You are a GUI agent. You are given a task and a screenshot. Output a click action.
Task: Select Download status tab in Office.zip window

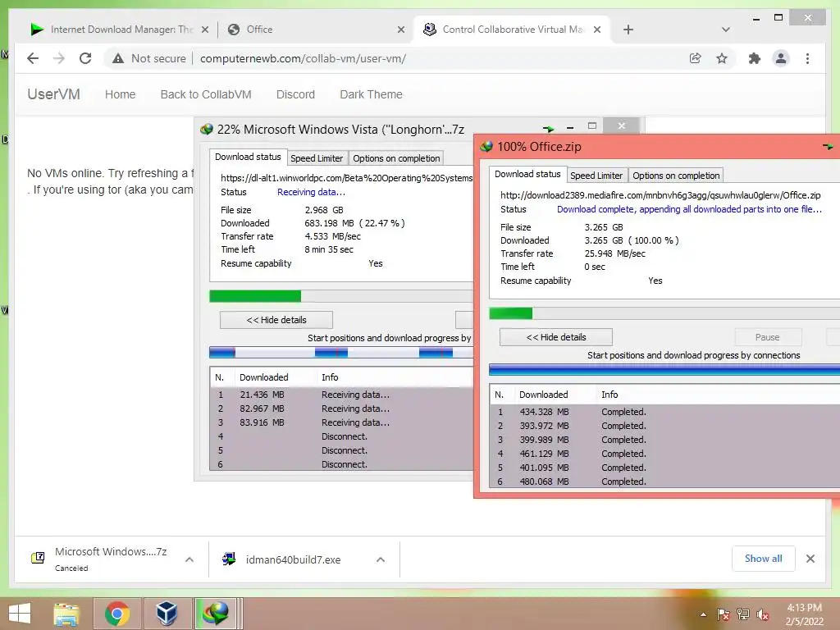[527, 174]
